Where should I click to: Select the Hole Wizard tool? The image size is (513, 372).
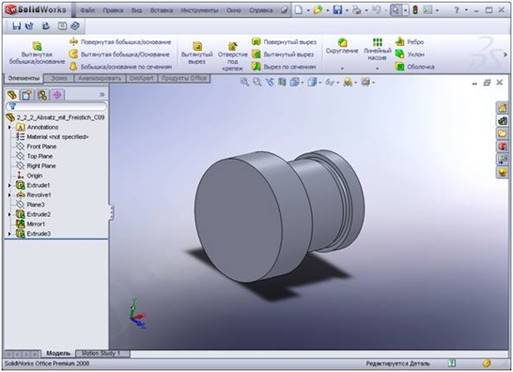(x=232, y=56)
